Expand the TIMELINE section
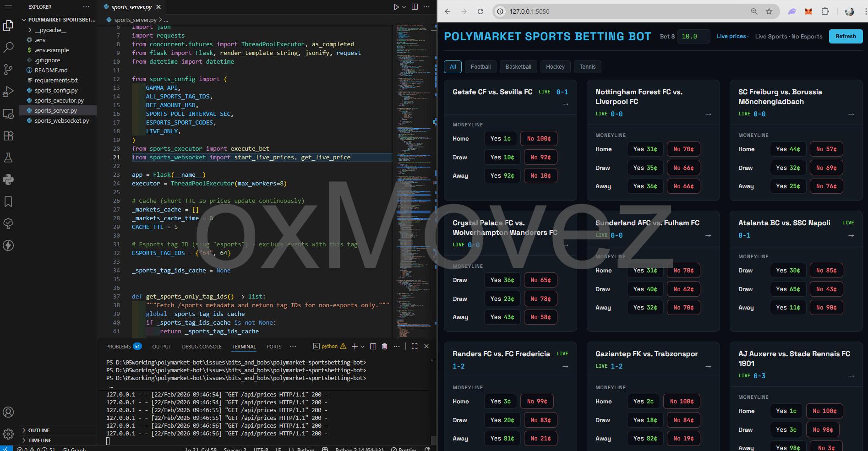 pyautogui.click(x=58, y=440)
